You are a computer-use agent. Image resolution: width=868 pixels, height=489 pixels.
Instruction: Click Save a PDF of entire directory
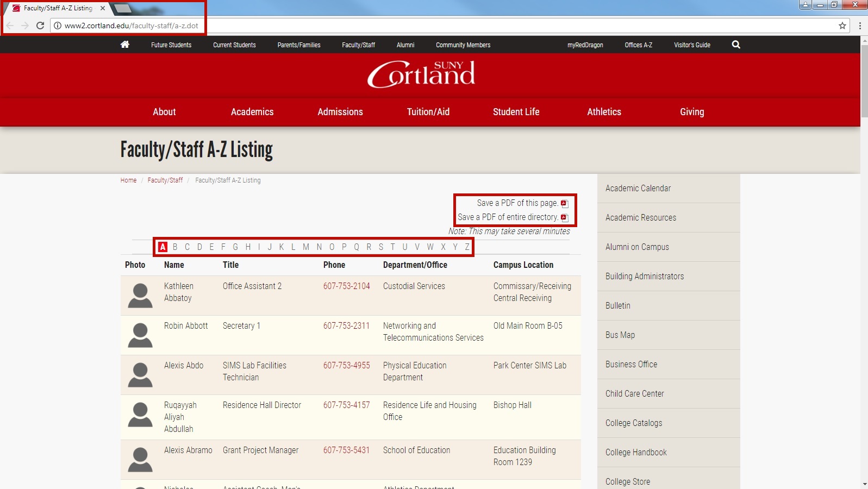[508, 217]
